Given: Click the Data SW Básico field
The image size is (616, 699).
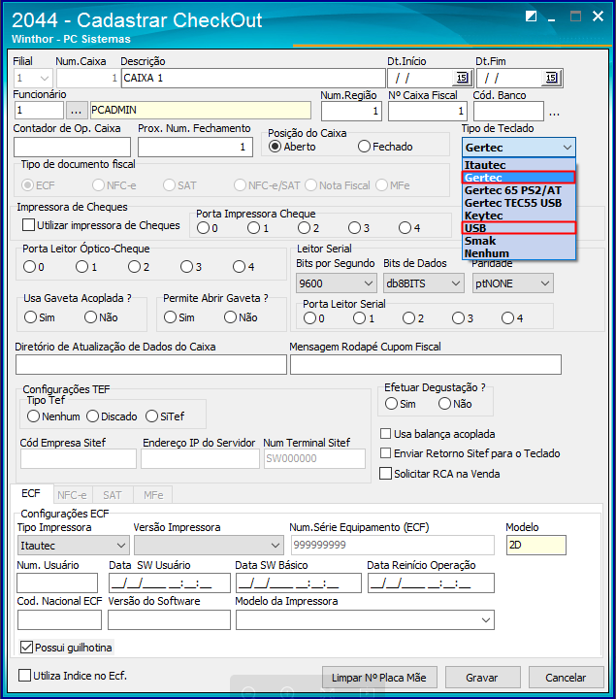Looking at the screenshot, I should coord(298,582).
